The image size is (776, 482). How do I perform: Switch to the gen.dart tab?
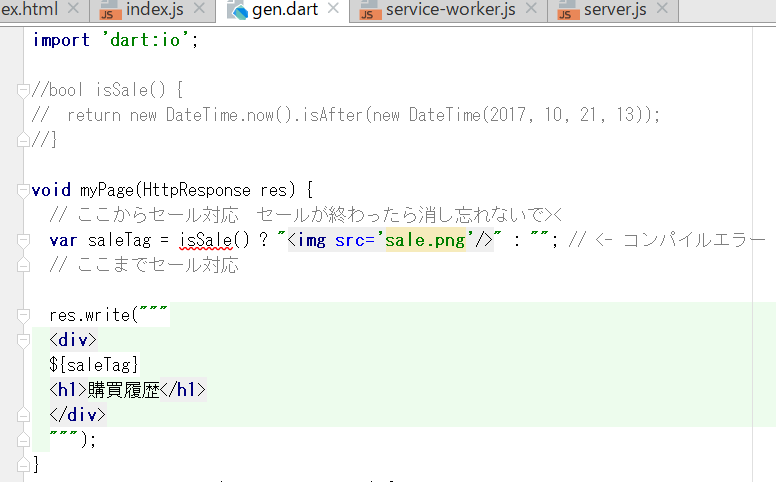pos(285,9)
